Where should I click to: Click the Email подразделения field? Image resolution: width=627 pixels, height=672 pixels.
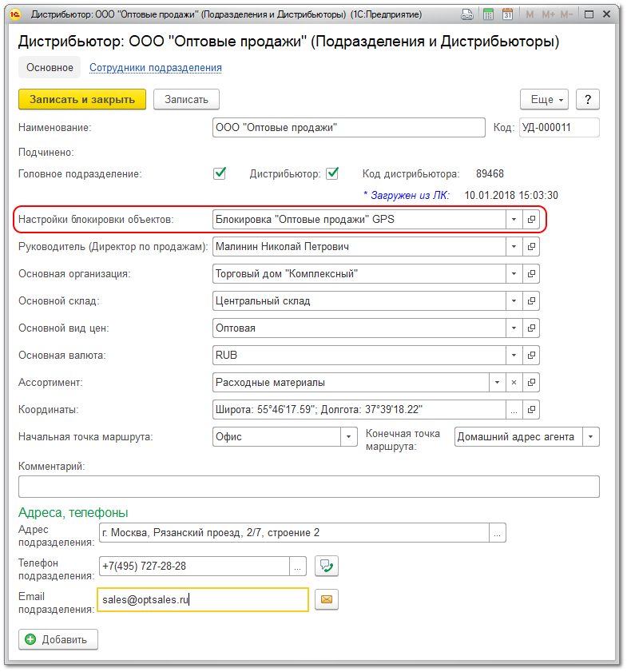click(x=203, y=599)
